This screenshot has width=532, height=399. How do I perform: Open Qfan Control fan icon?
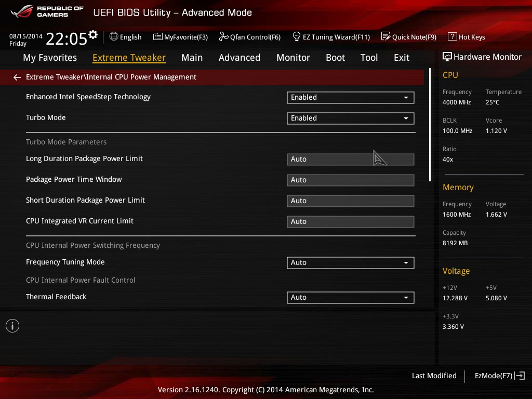(x=223, y=36)
